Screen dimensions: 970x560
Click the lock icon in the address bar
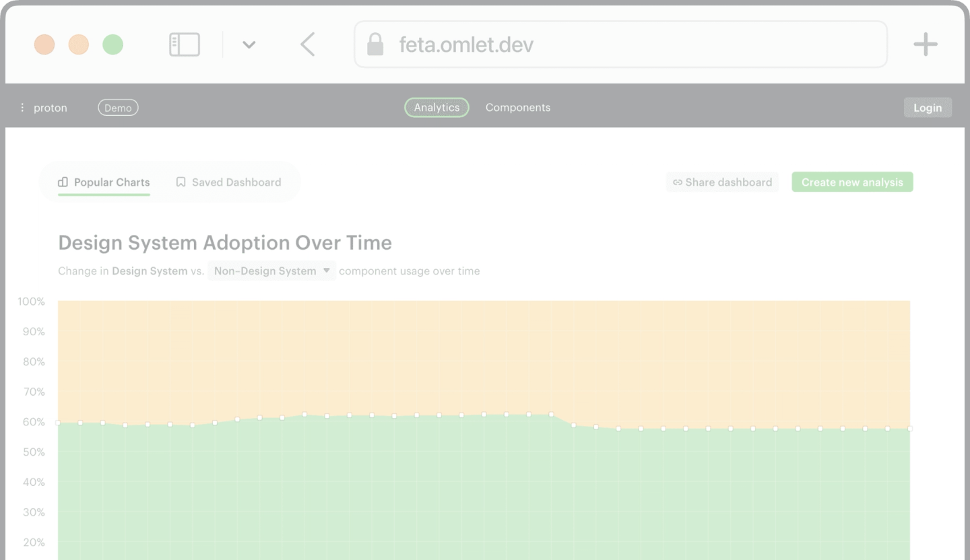point(375,44)
